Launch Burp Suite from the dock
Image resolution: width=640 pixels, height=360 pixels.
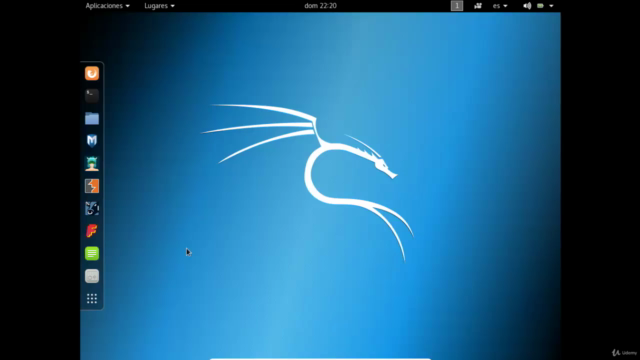pos(92,186)
